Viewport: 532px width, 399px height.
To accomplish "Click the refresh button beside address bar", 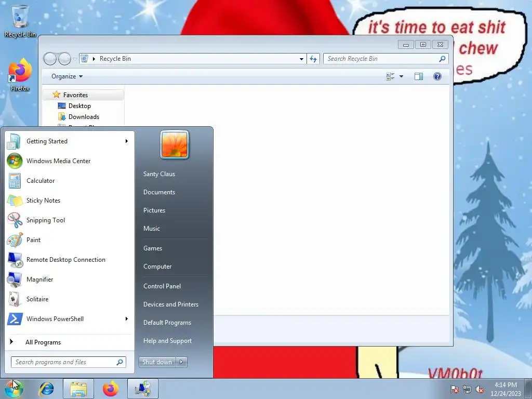I will point(313,59).
